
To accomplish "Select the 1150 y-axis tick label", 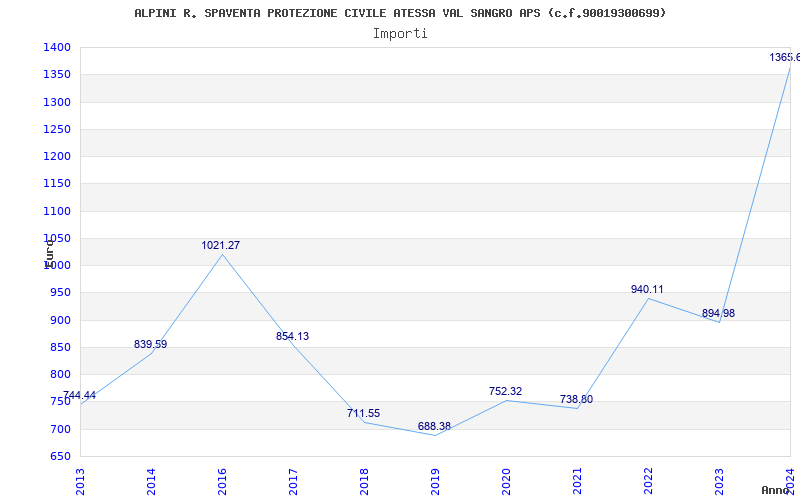I will point(57,184).
